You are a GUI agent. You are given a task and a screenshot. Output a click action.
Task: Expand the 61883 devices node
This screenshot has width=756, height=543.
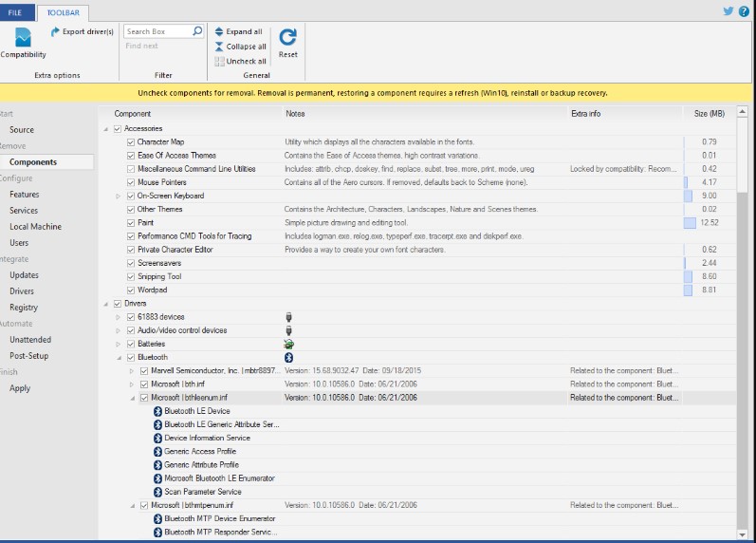[119, 317]
